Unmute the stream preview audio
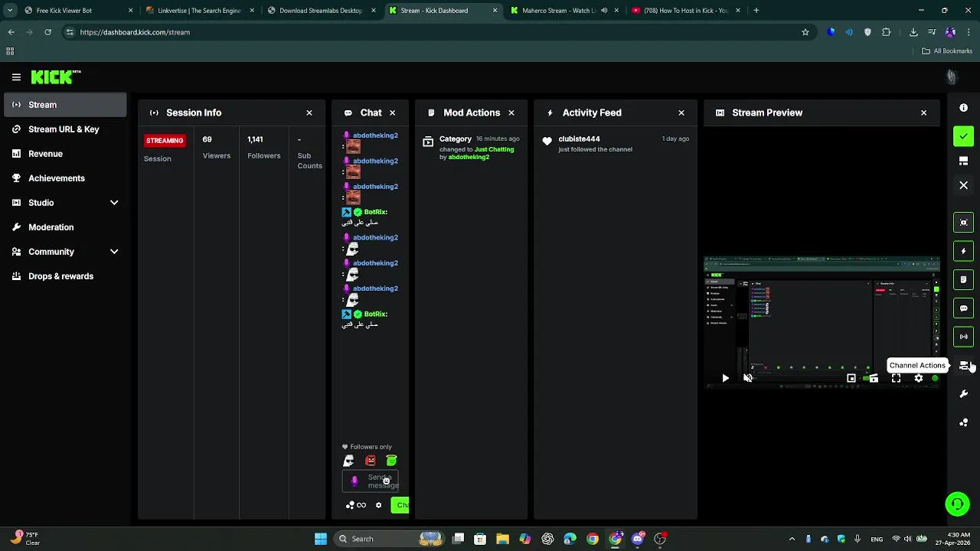Screen dimensions: 980x551 point(748,378)
